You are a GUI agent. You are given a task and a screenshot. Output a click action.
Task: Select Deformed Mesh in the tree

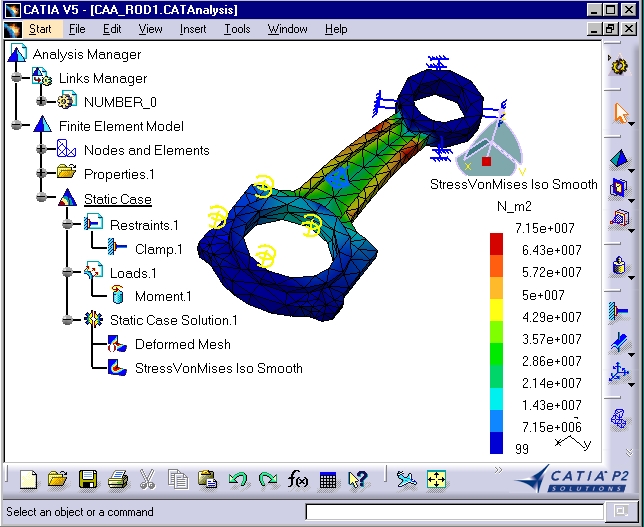[x=183, y=344]
